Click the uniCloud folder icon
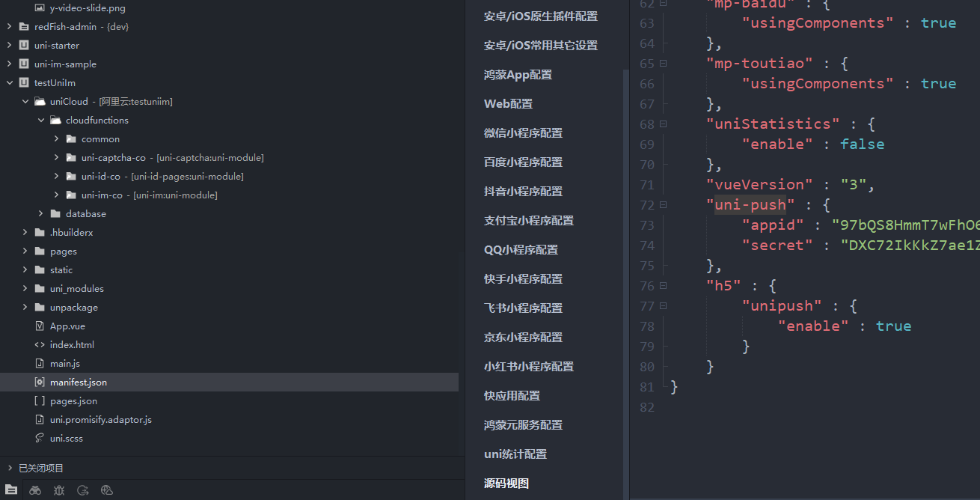980x500 pixels. point(40,101)
